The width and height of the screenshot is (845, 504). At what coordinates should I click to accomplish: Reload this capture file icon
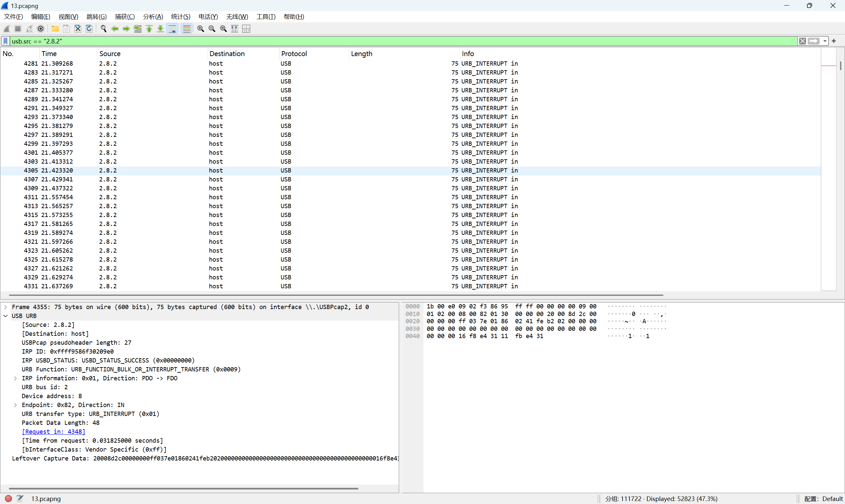pos(89,29)
